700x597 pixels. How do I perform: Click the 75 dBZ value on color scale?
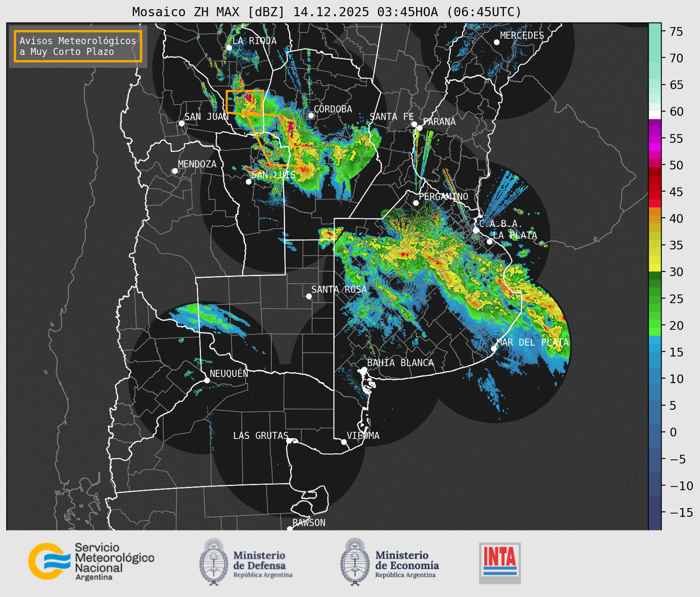pyautogui.click(x=676, y=32)
